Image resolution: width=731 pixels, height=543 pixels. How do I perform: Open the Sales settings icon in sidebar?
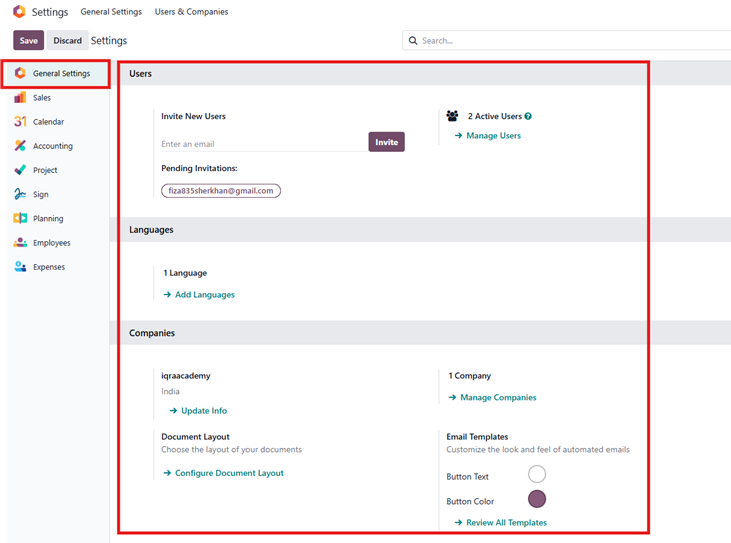pos(20,98)
